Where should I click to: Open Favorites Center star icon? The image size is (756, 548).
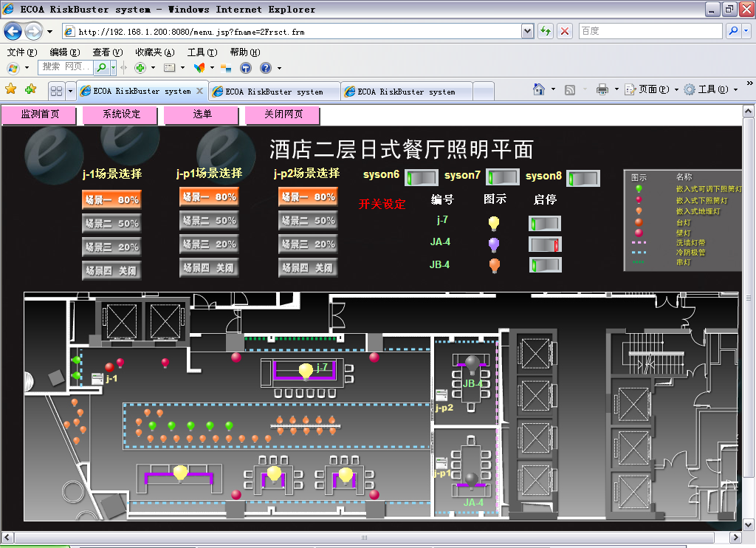tap(11, 89)
